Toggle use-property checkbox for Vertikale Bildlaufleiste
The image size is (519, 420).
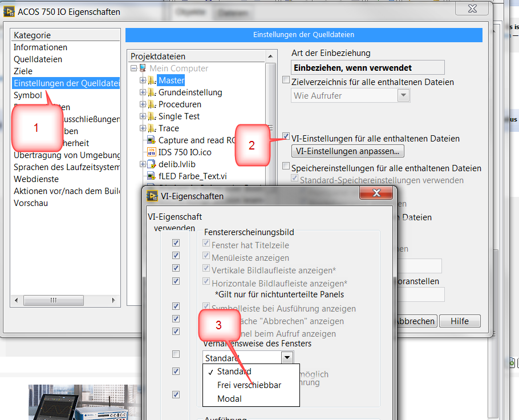coord(176,268)
